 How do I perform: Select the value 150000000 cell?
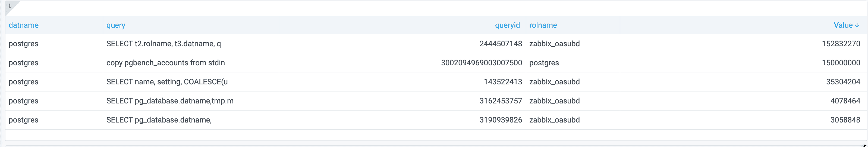click(841, 63)
